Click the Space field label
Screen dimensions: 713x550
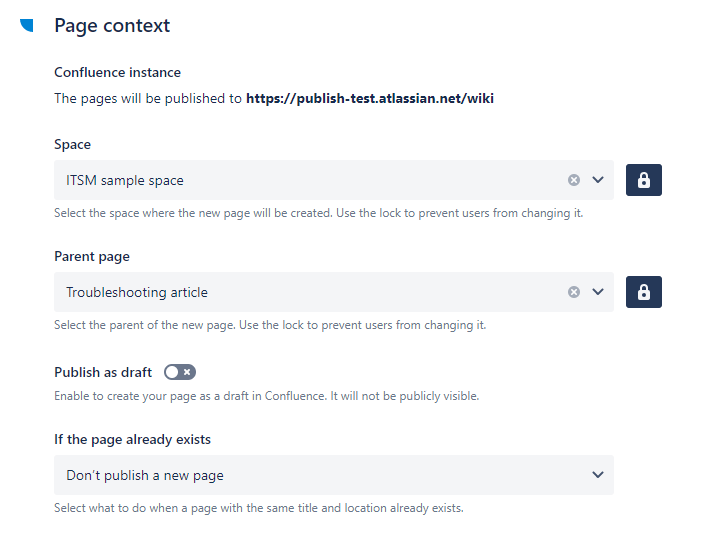[x=72, y=144]
